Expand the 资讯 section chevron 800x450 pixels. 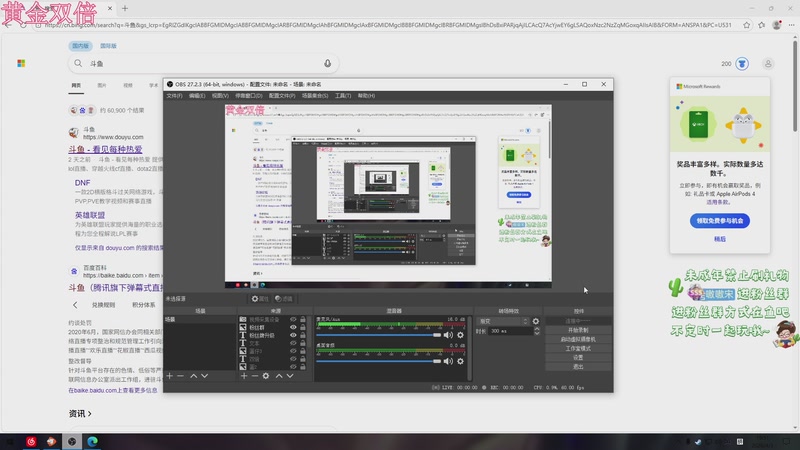(90, 414)
